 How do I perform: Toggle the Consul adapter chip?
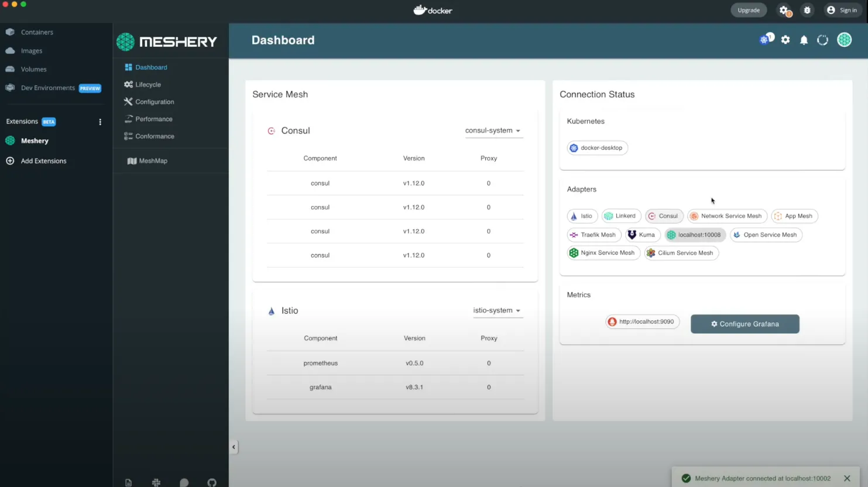point(664,216)
